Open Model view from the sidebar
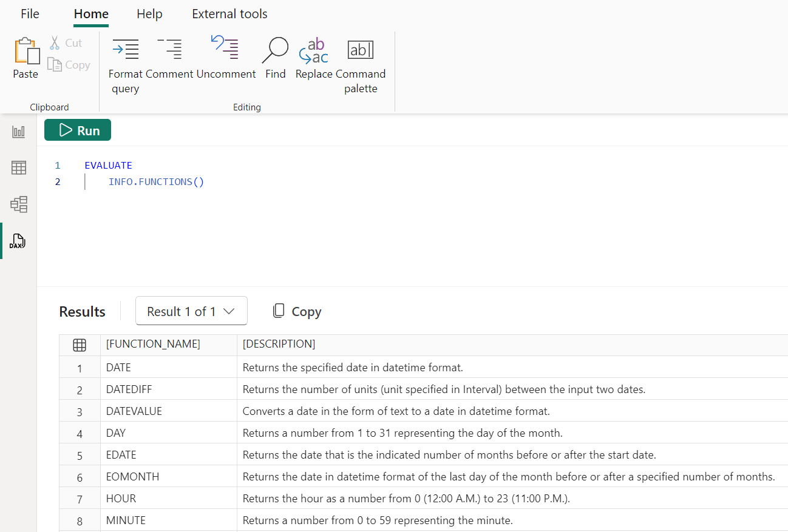The image size is (788, 532). (x=18, y=204)
